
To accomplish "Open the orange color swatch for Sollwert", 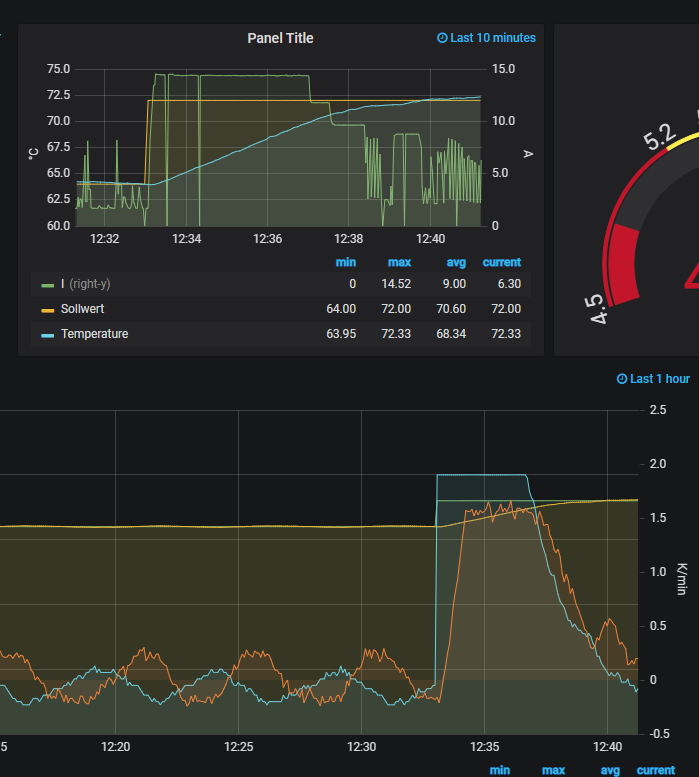I will [x=48, y=310].
